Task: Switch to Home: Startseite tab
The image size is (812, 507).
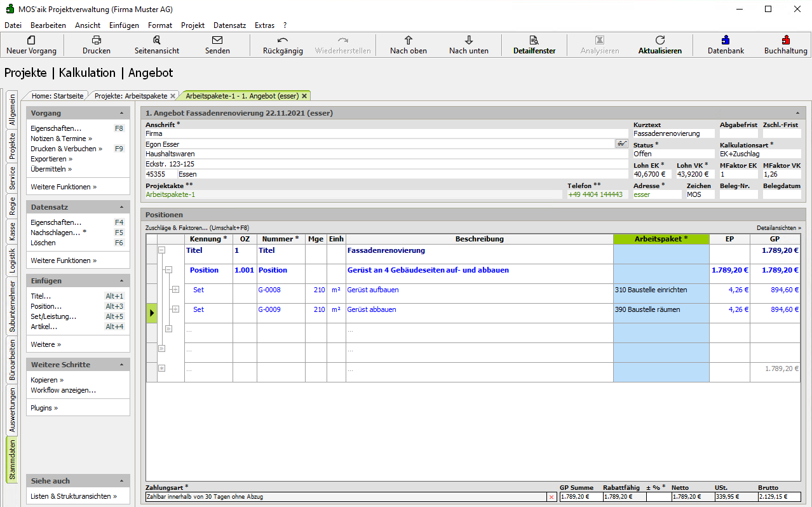Action: 57,96
